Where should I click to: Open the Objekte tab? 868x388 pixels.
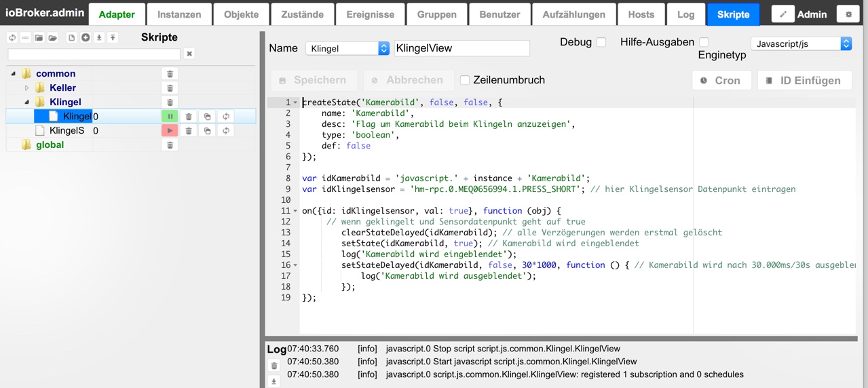pos(241,14)
